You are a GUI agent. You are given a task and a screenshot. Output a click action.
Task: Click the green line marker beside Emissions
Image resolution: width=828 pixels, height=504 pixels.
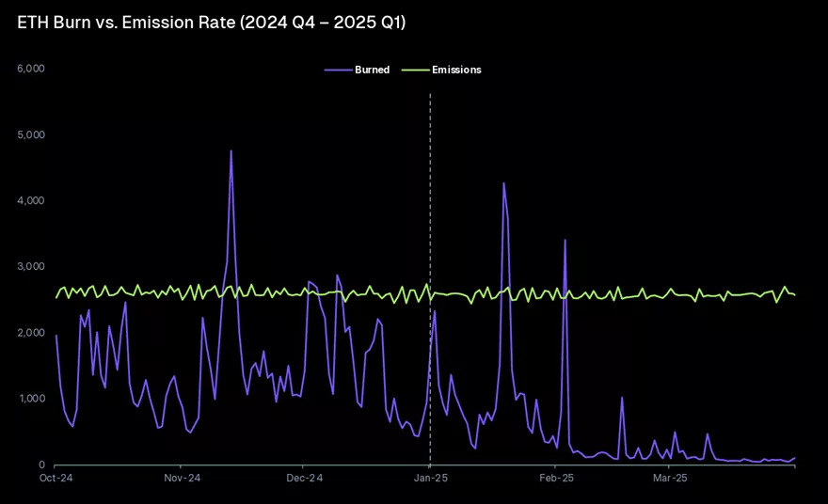(415, 70)
